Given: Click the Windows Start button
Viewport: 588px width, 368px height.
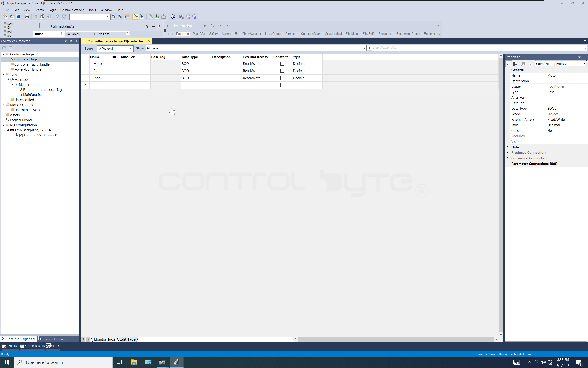Looking at the screenshot, I should (7, 362).
